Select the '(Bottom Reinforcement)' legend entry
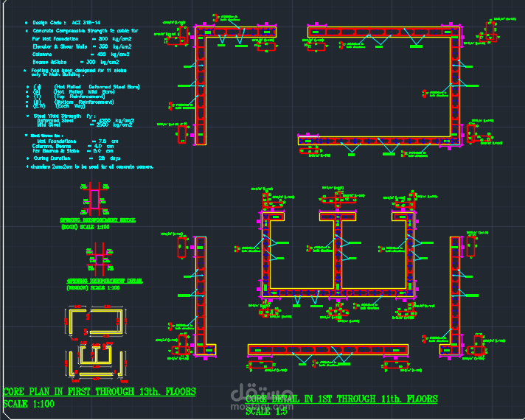 click(84, 102)
